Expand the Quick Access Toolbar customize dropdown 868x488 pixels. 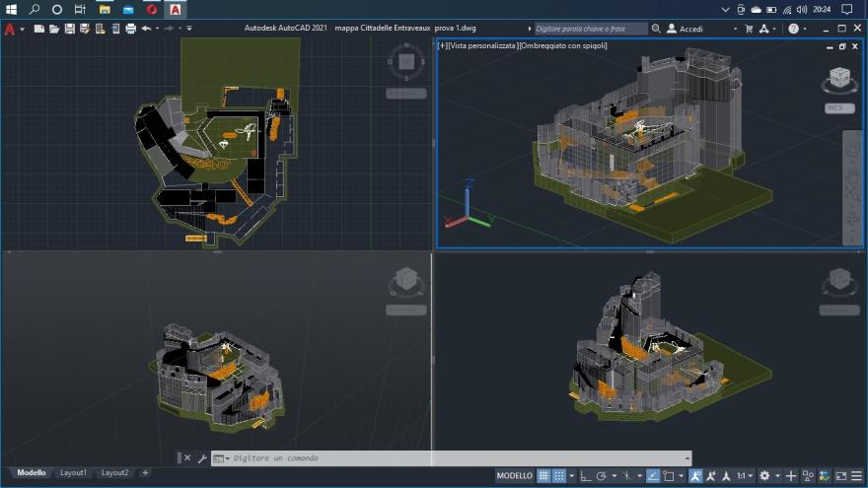click(189, 29)
